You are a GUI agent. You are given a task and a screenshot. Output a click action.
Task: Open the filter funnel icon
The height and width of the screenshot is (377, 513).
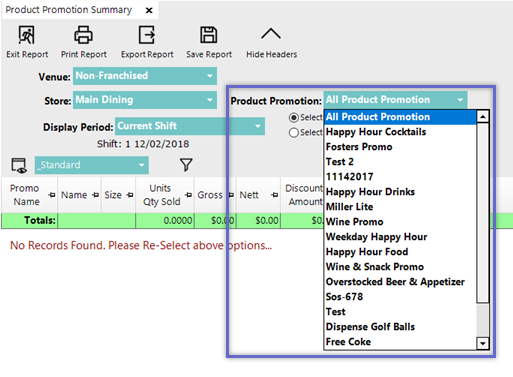[x=186, y=165]
